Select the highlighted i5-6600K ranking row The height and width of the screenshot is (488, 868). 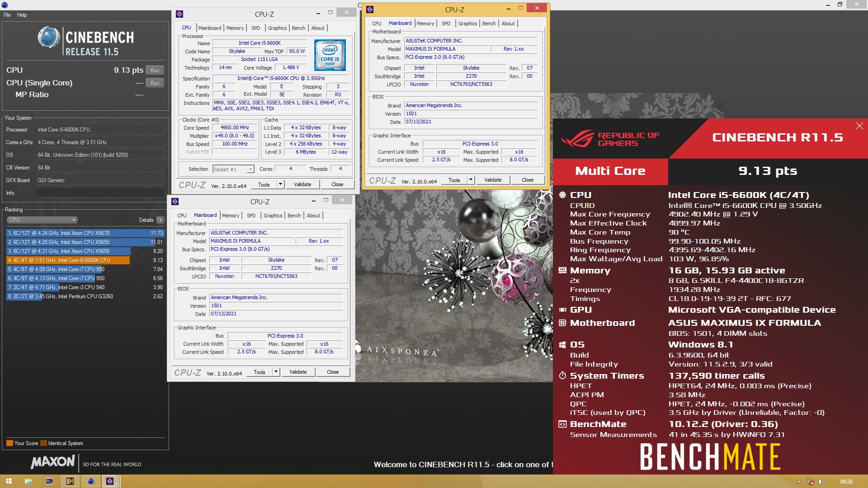tap(85, 260)
